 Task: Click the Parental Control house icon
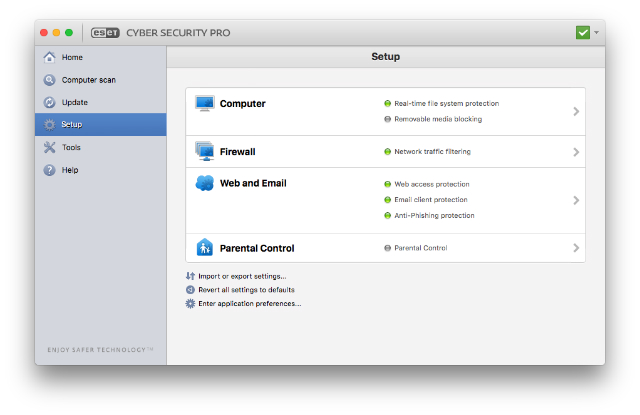204,247
